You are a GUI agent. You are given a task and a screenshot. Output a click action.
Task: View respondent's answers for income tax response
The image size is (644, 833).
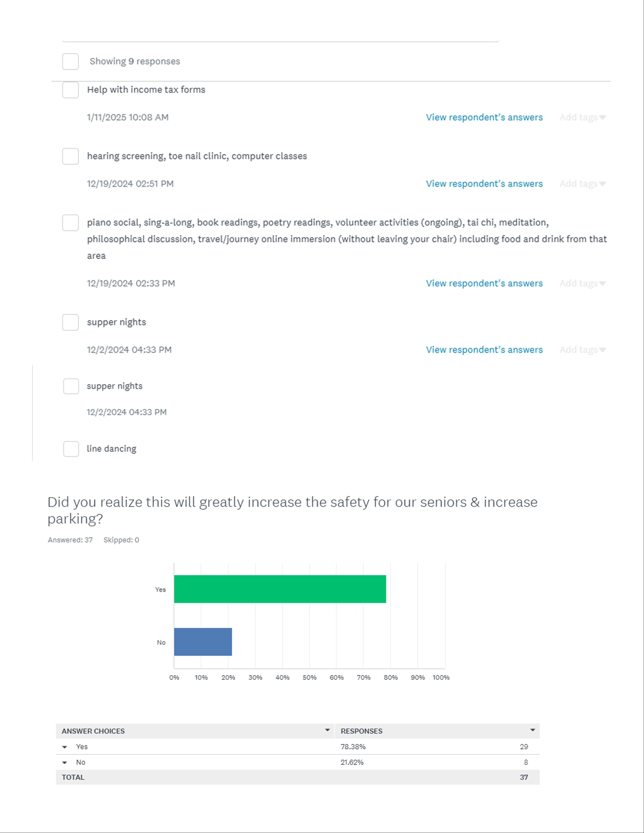pyautogui.click(x=484, y=117)
